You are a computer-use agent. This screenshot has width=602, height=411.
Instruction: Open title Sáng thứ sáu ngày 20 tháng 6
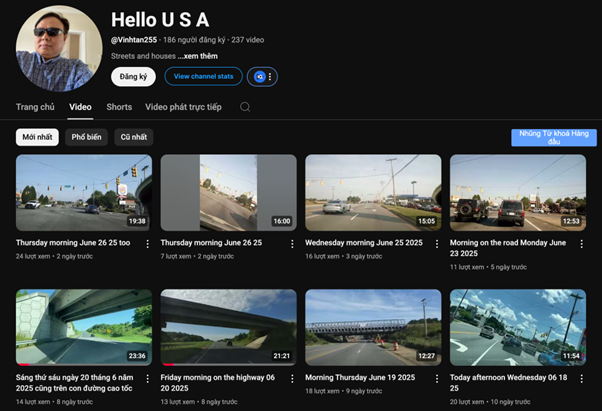tap(74, 383)
